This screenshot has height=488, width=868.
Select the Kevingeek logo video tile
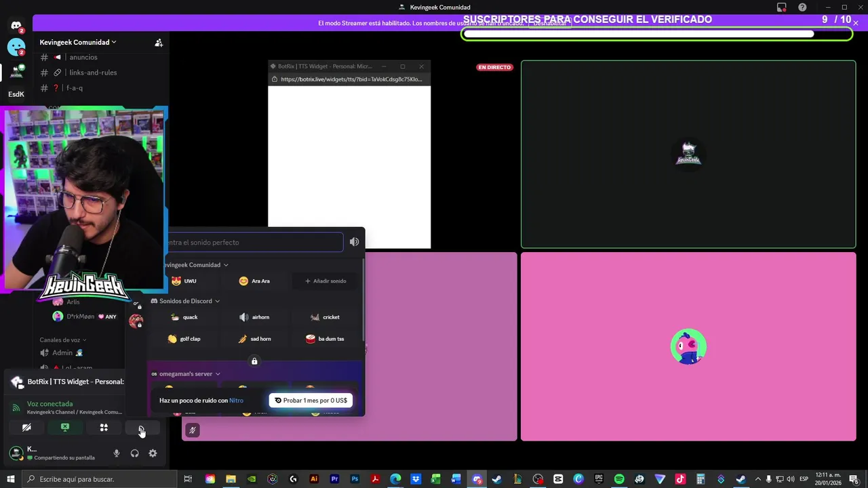click(x=688, y=155)
